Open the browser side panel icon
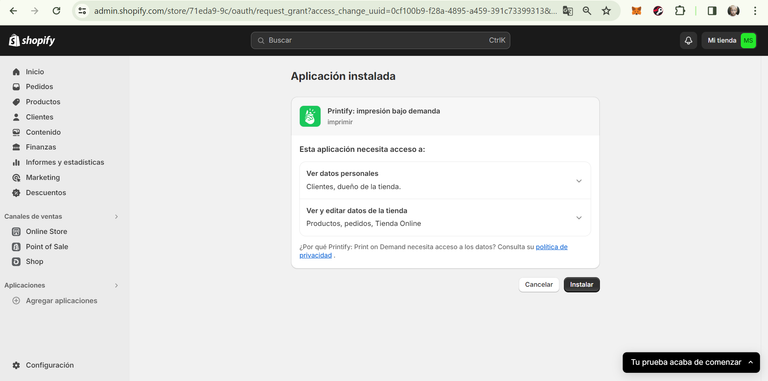Viewport: 768px width, 381px height. pyautogui.click(x=712, y=11)
